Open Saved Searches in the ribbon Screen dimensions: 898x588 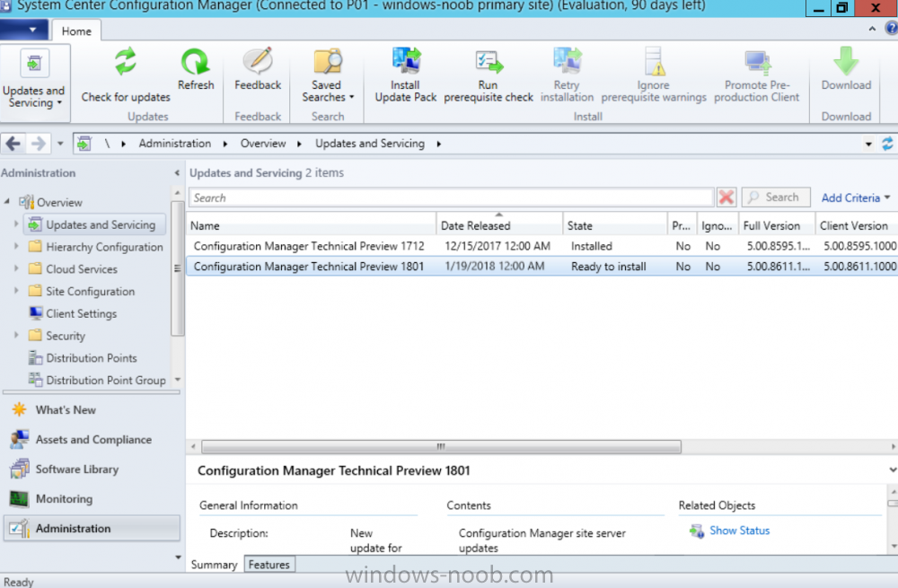tap(328, 76)
